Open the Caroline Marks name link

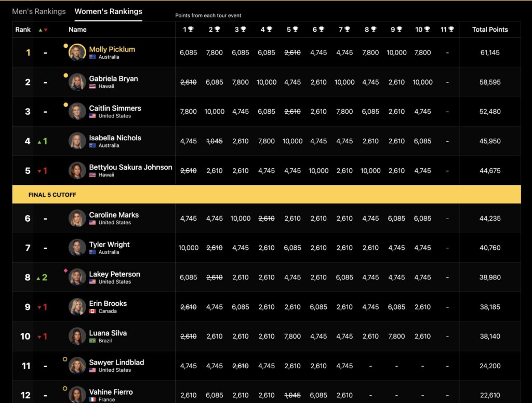tap(114, 214)
